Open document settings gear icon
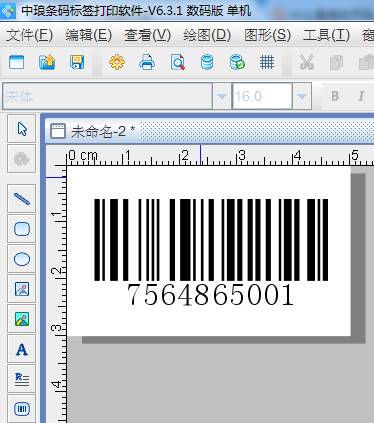 pyautogui.click(x=117, y=62)
